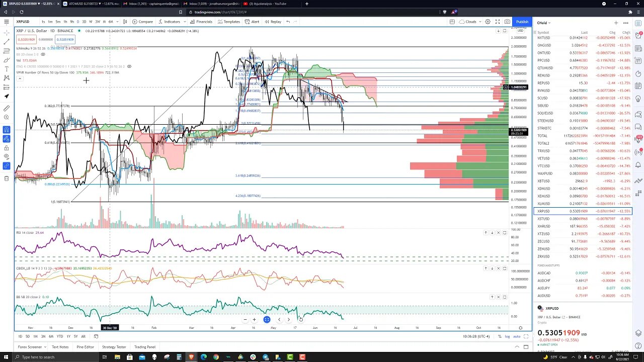Viewport: 644px width, 362px height.
Task: Open the Indicators dialog
Action: 169,22
